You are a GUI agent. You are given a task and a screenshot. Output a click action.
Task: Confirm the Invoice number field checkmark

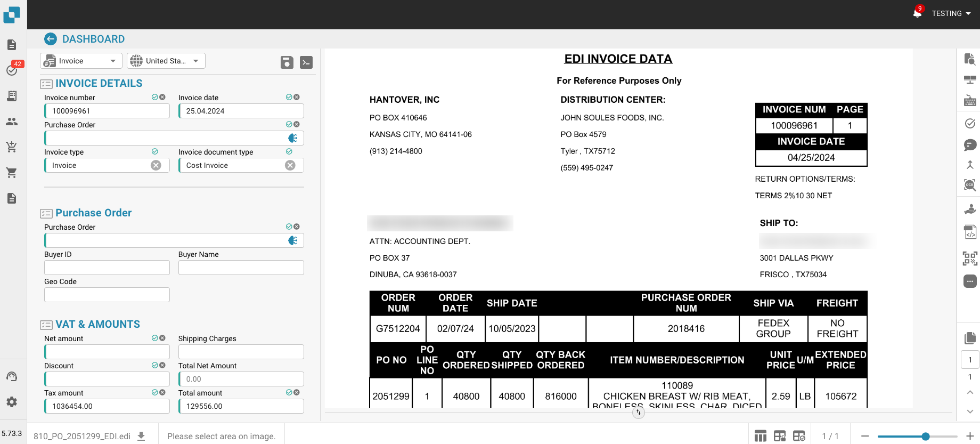(154, 97)
